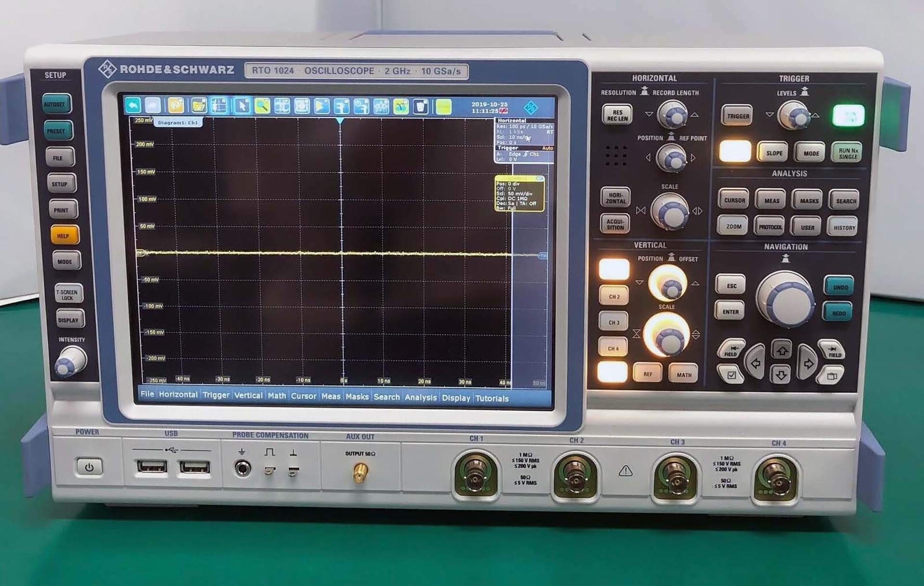Push the navigation down arrow key

[x=781, y=374]
